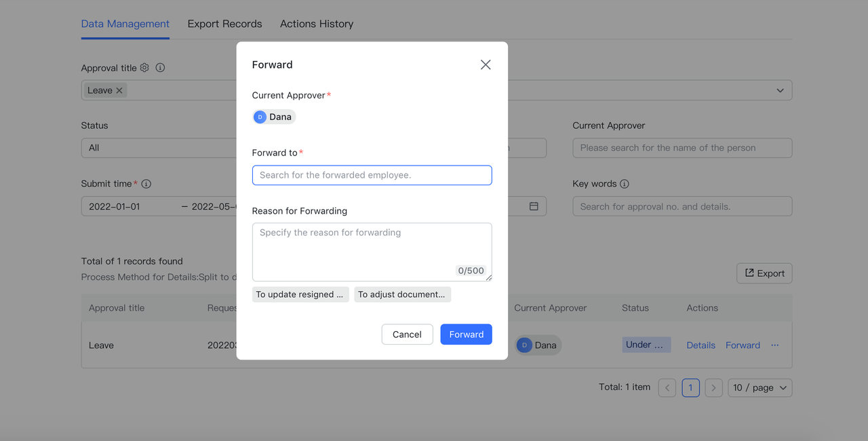Screen dimensions: 868x441
Task: Go to previous page arrow in pagination
Action: [x=667, y=387]
